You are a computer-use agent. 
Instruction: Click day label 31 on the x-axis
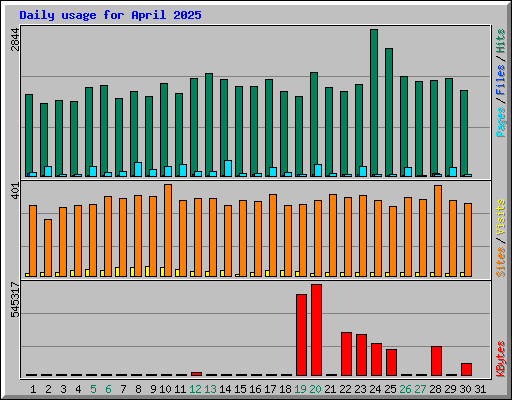click(480, 389)
